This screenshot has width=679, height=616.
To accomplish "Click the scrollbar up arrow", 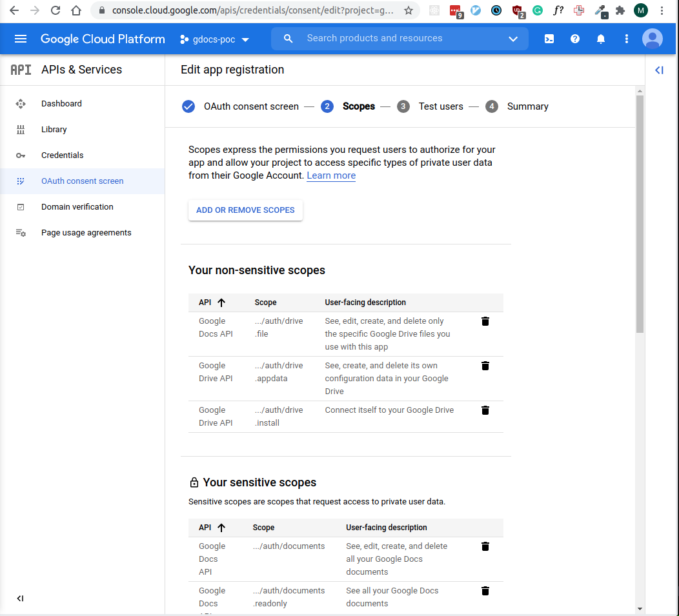I will click(640, 91).
